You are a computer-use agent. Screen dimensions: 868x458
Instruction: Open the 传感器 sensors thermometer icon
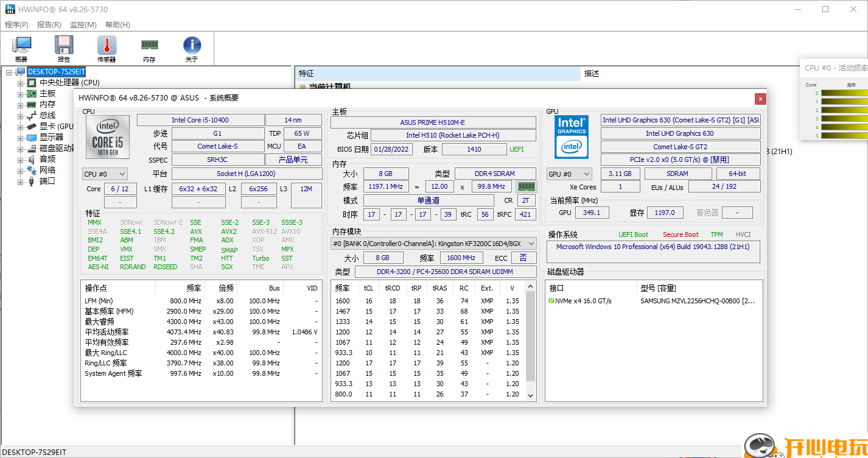click(107, 49)
